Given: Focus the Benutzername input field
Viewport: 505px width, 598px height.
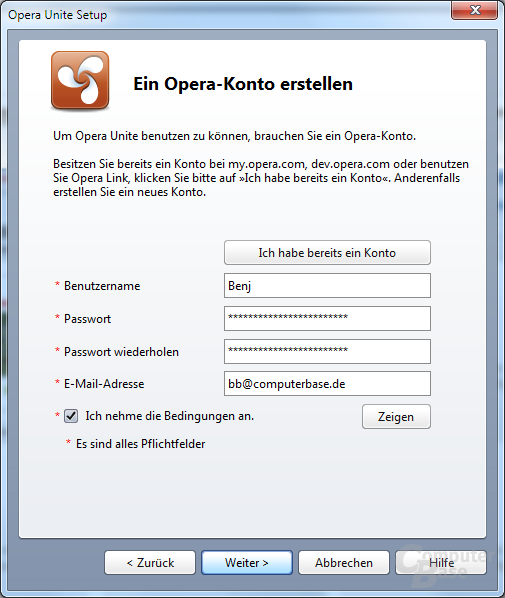Looking at the screenshot, I should click(327, 285).
